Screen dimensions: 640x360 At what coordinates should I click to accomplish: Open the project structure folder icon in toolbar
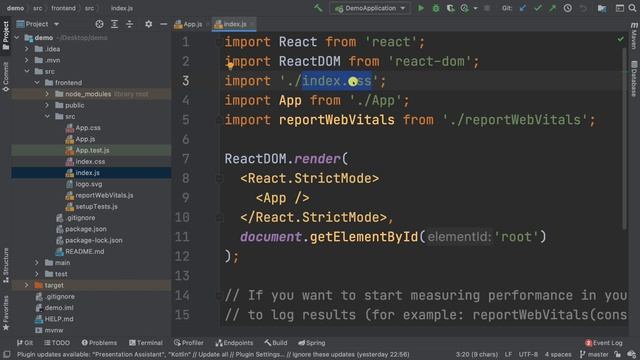click(602, 8)
